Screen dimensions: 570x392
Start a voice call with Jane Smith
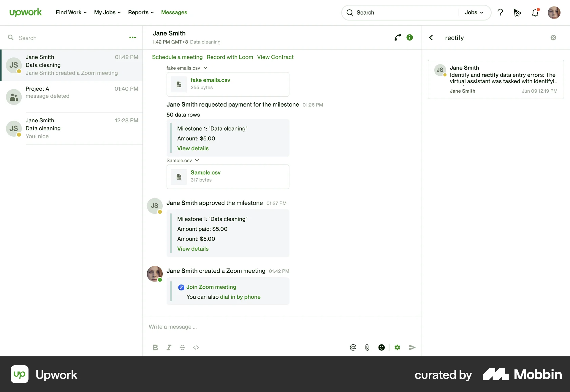pos(398,37)
